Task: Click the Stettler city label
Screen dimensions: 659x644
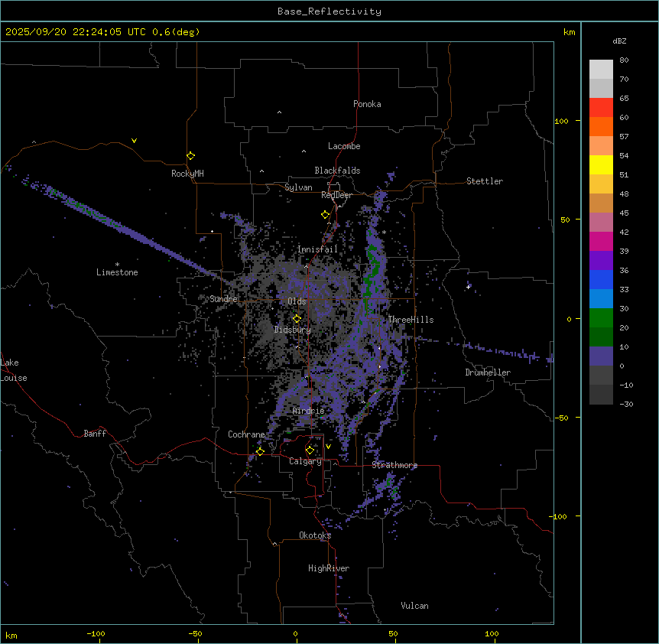Action: coord(485,181)
